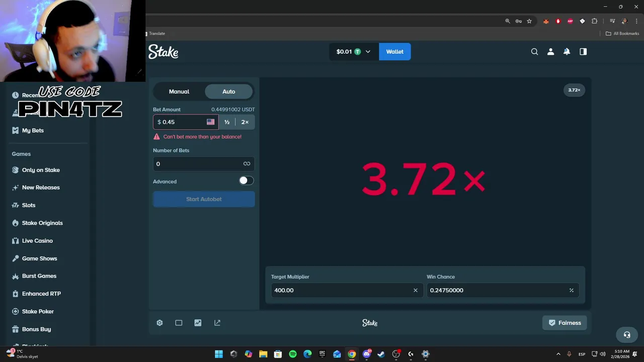The width and height of the screenshot is (644, 362).
Task: Go to the Slots category
Action: coord(29,205)
